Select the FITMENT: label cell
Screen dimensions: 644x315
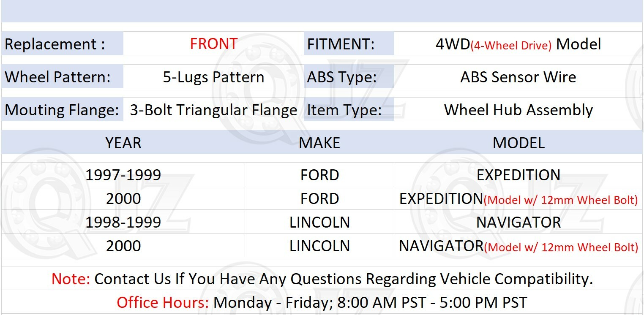(341, 44)
